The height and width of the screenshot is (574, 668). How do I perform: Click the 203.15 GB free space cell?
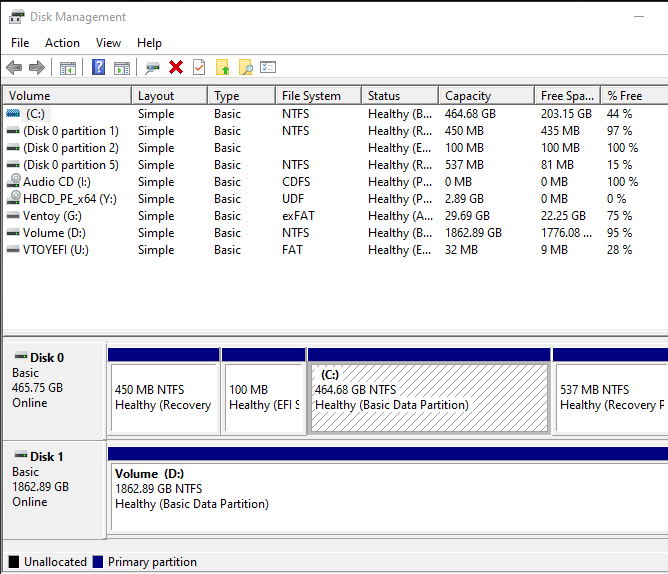pyautogui.click(x=566, y=114)
